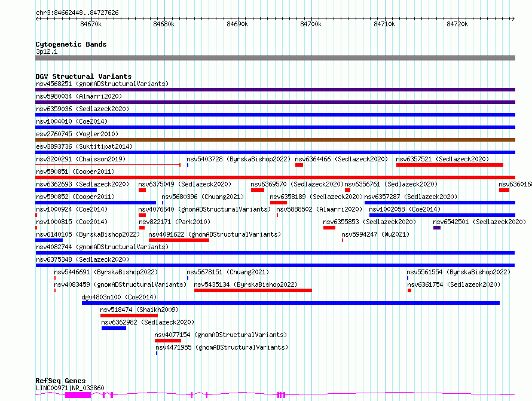This screenshot has width=532, height=401.
Task: Select the nsv6362982 blue bar
Action: point(114,328)
